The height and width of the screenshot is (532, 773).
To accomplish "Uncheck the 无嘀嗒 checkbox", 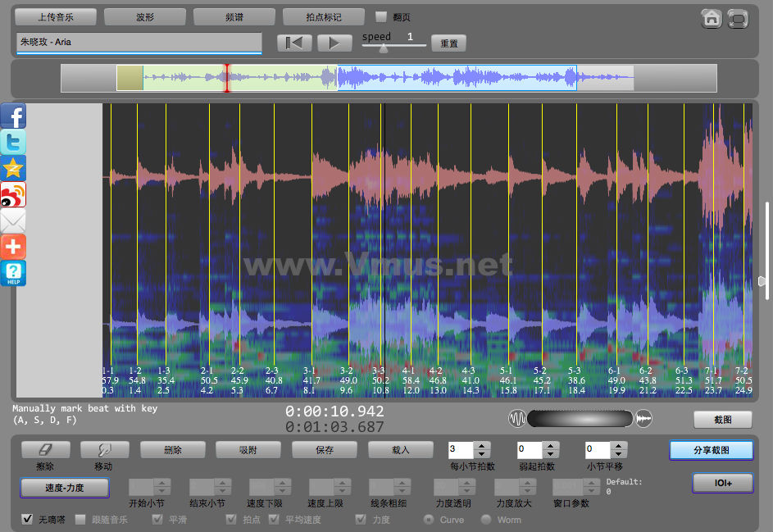I will point(27,520).
